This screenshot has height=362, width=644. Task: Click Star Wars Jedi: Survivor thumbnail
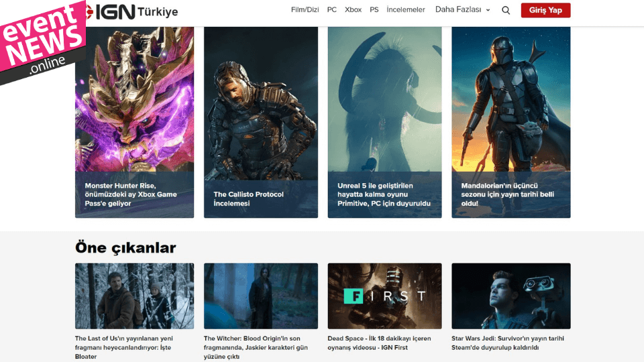(511, 296)
